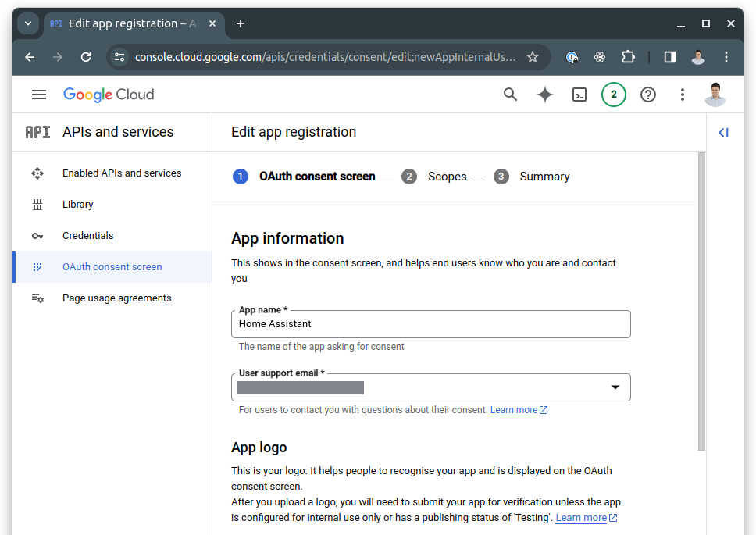Toggle the right side info panel arrow
756x535 pixels.
(x=723, y=133)
